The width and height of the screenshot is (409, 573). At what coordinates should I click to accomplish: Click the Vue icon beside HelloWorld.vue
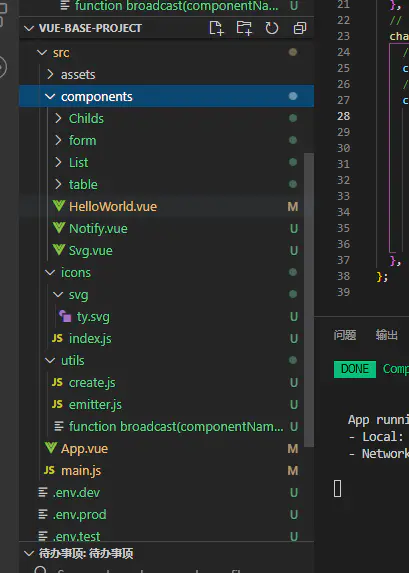(x=59, y=206)
